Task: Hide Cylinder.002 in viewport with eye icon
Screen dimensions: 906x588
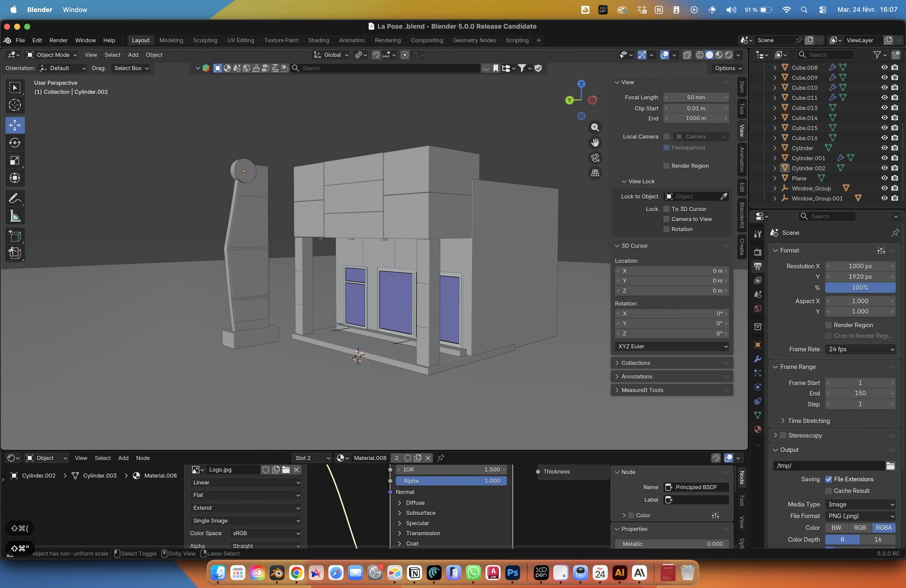Action: click(884, 168)
